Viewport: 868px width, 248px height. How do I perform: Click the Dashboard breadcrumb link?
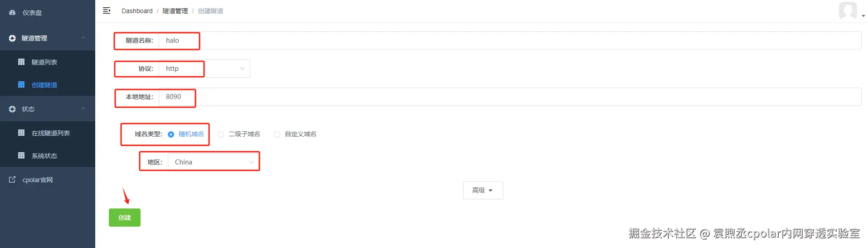pos(137,11)
